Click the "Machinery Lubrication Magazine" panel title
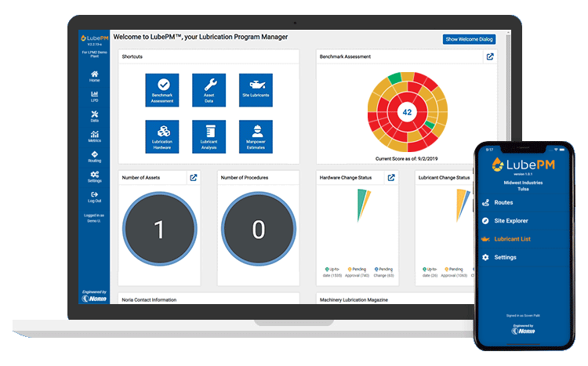Screen dimensions: 588x366 coord(354,299)
